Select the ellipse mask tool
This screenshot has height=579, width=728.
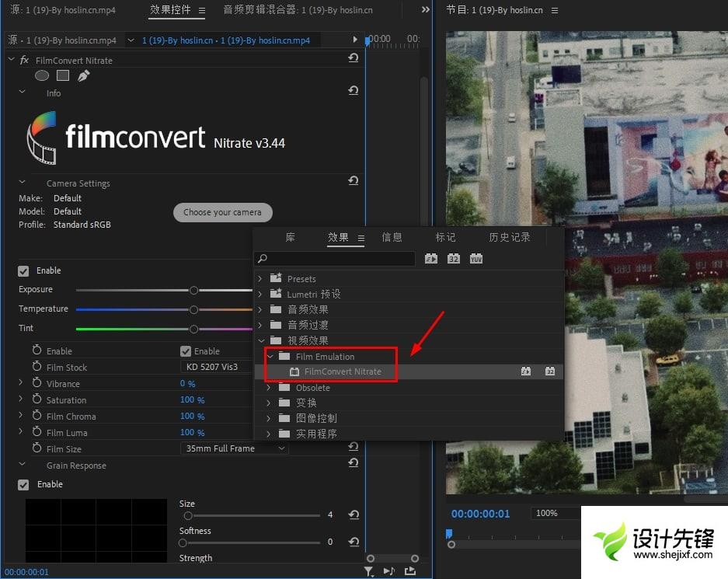click(42, 75)
